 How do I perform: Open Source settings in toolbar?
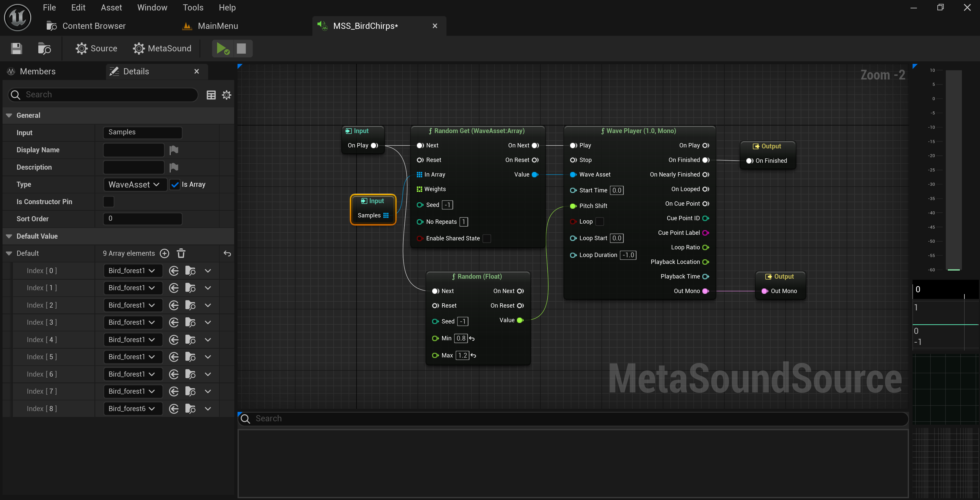(x=96, y=48)
